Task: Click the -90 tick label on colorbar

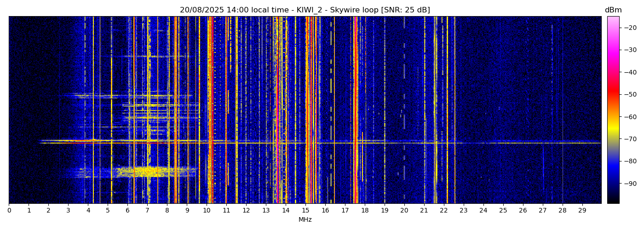Action: click(629, 184)
